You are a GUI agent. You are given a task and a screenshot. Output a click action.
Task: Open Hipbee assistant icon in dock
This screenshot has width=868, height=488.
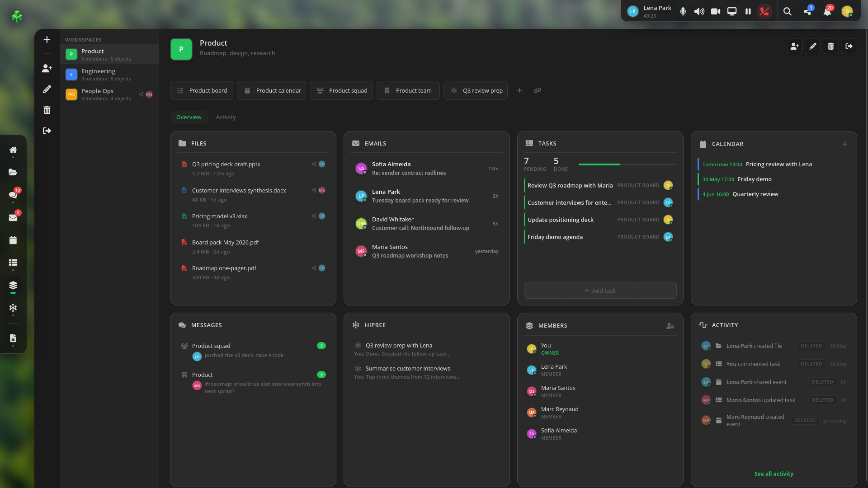point(13,308)
